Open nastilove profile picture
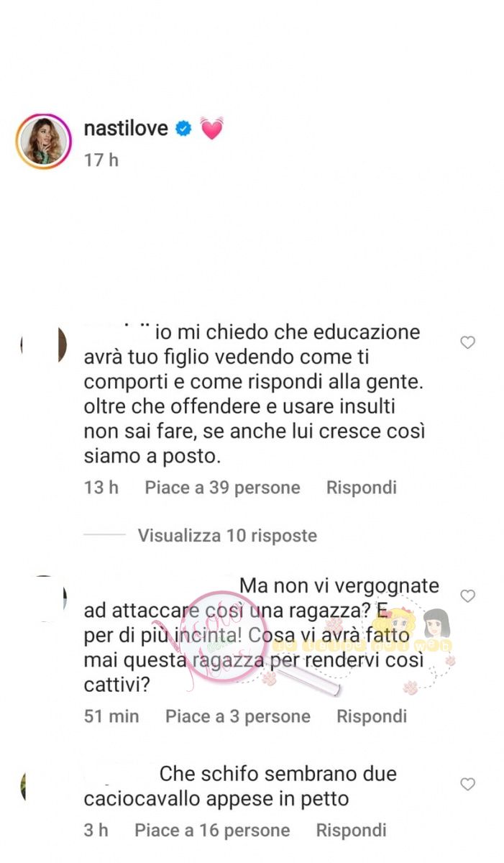The width and height of the screenshot is (504, 863). [44, 141]
